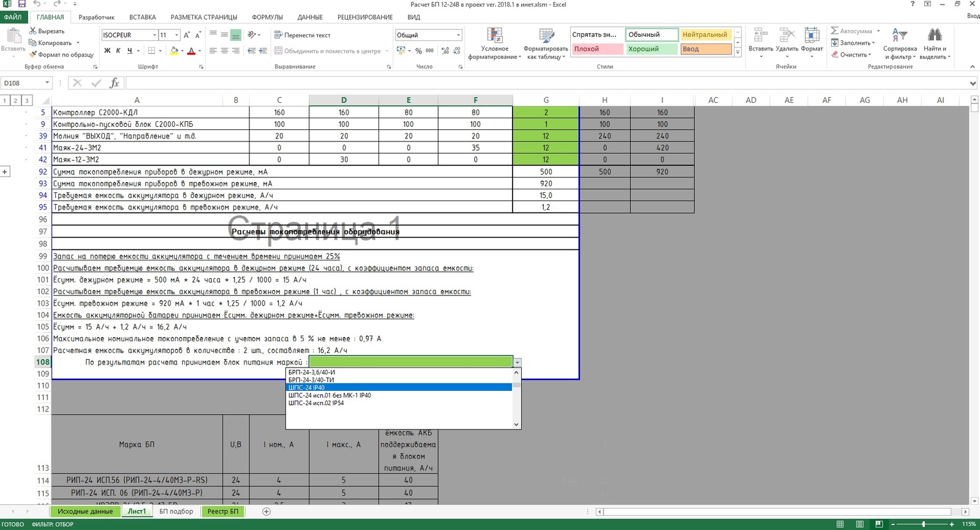The height and width of the screenshot is (530, 980).
Task: Click the text Orientation icon
Action: tap(252, 35)
